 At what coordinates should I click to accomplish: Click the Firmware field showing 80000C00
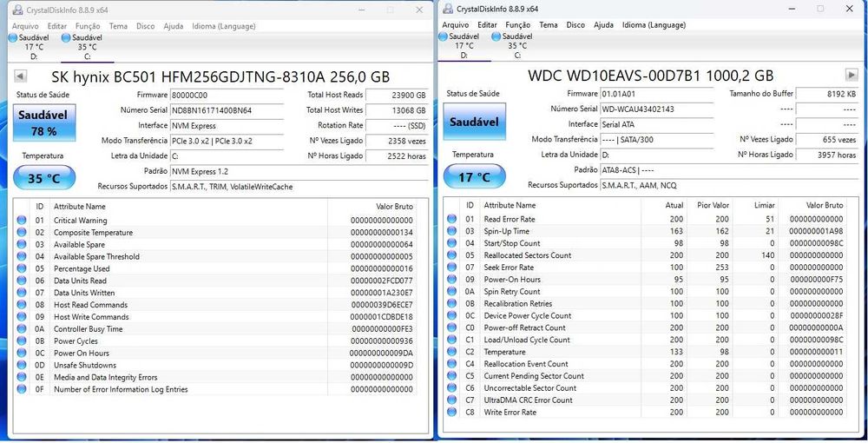[227, 96]
